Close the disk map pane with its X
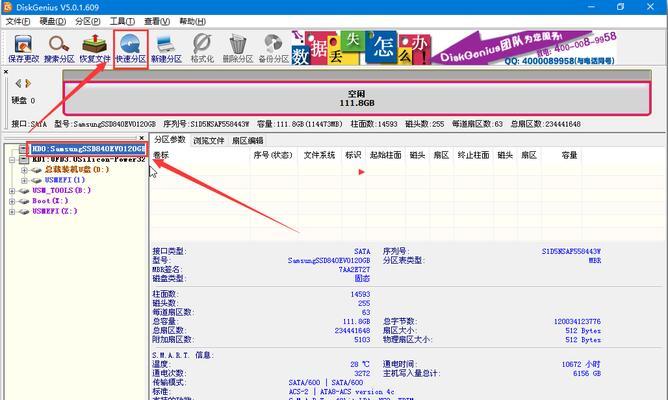The height and width of the screenshot is (400, 668). point(6,72)
